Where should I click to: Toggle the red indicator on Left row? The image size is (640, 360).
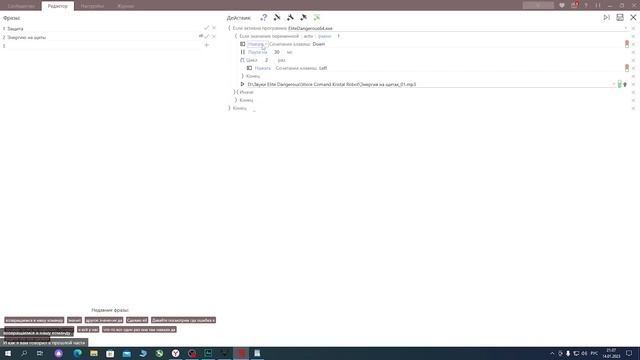(x=627, y=68)
